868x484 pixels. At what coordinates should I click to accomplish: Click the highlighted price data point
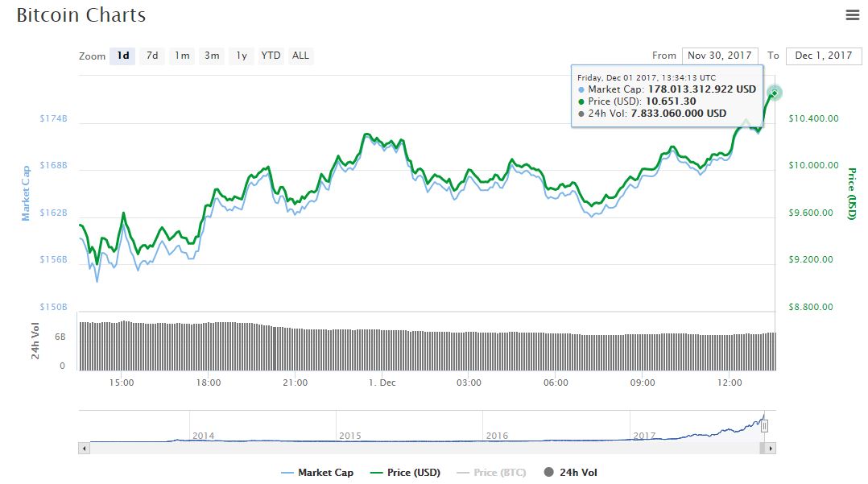pos(775,93)
